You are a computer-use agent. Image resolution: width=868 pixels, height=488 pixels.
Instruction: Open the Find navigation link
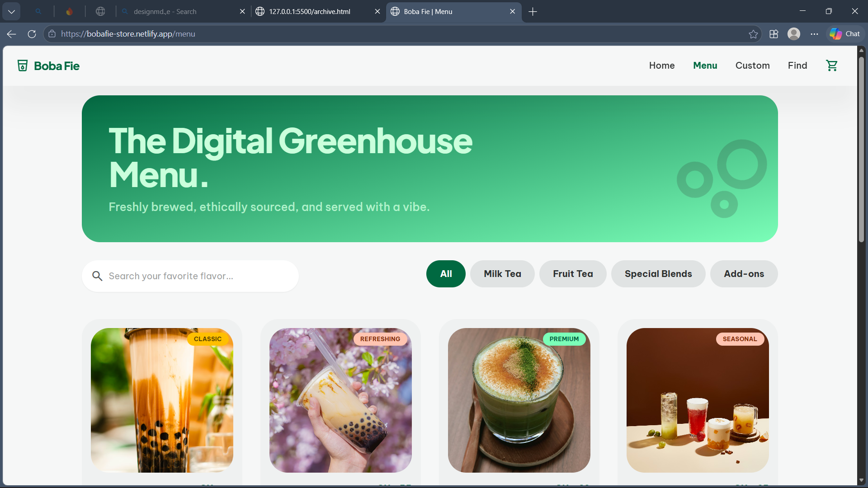(797, 66)
